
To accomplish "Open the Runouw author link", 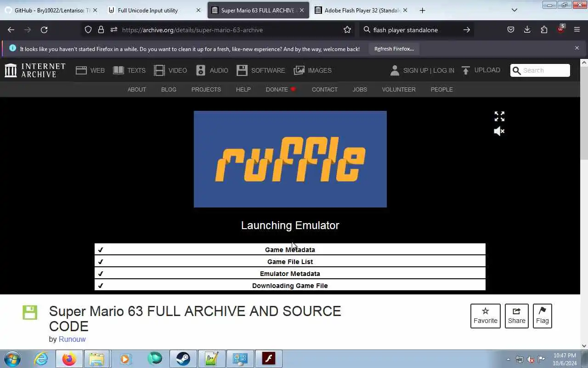I will coord(72,339).
